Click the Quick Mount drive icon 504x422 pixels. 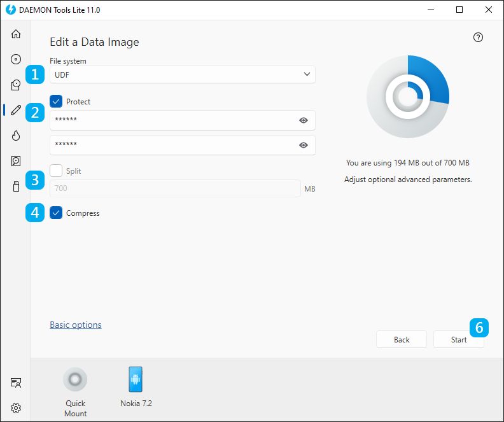click(75, 379)
